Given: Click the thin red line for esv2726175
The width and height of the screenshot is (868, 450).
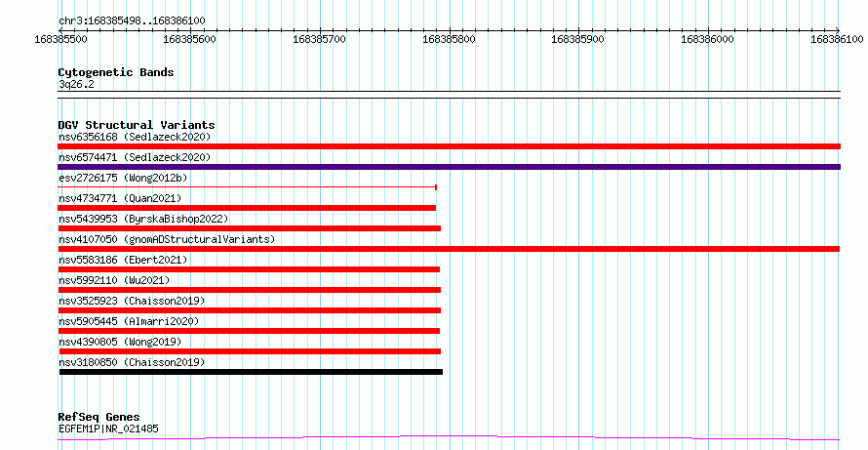Looking at the screenshot, I should pyautogui.click(x=248, y=187).
